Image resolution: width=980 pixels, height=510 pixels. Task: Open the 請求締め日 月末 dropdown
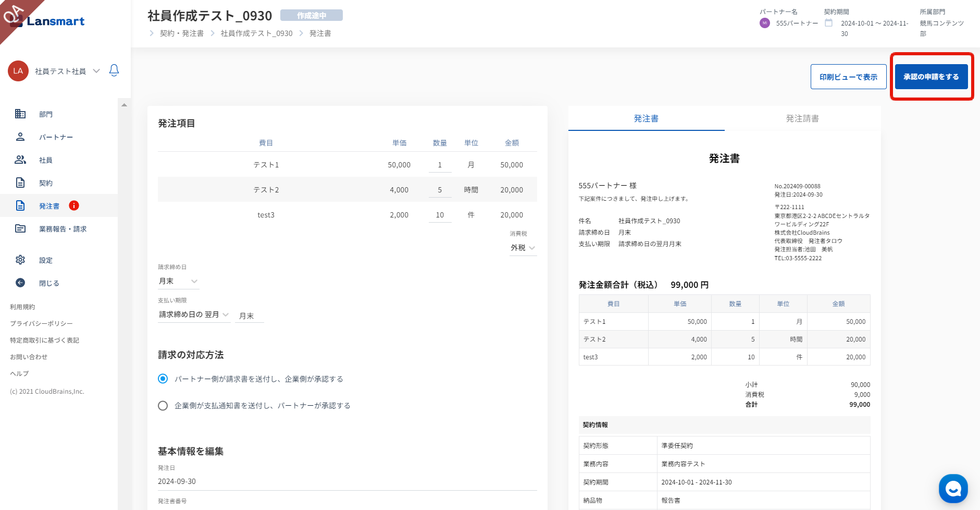(x=178, y=281)
